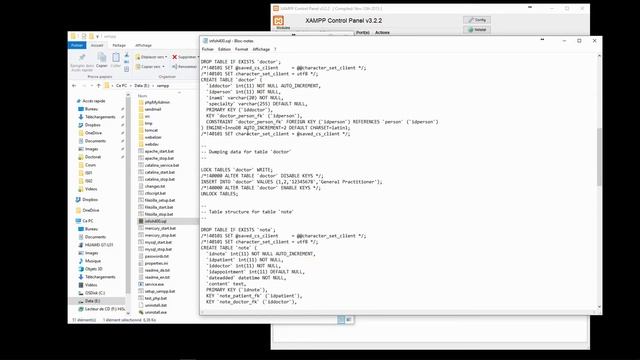Screen dimensions: 640x360
Task: Select Ce PC in the navigation pane
Action: click(x=87, y=221)
